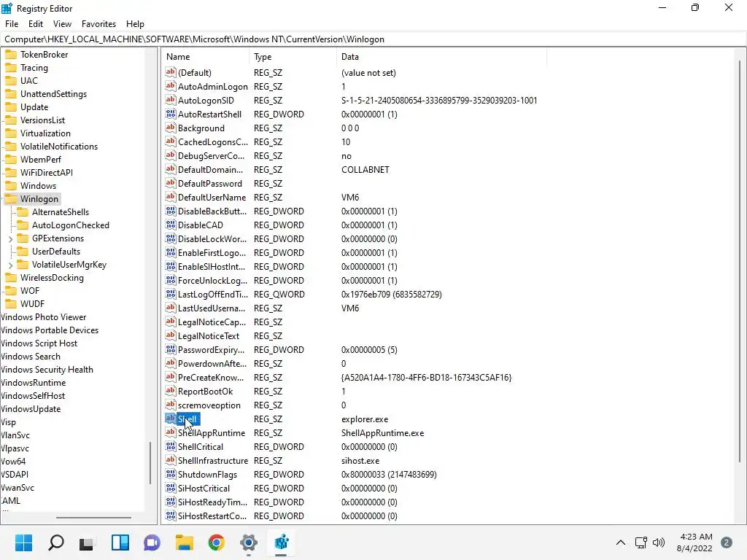The width and height of the screenshot is (747, 560).
Task: Select the SiHostCritical value
Action: (204, 488)
